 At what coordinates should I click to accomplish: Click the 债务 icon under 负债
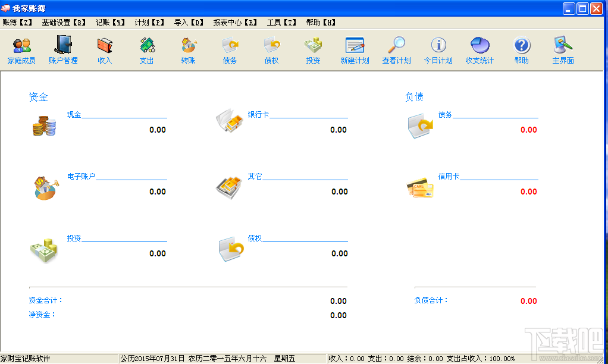coord(420,125)
